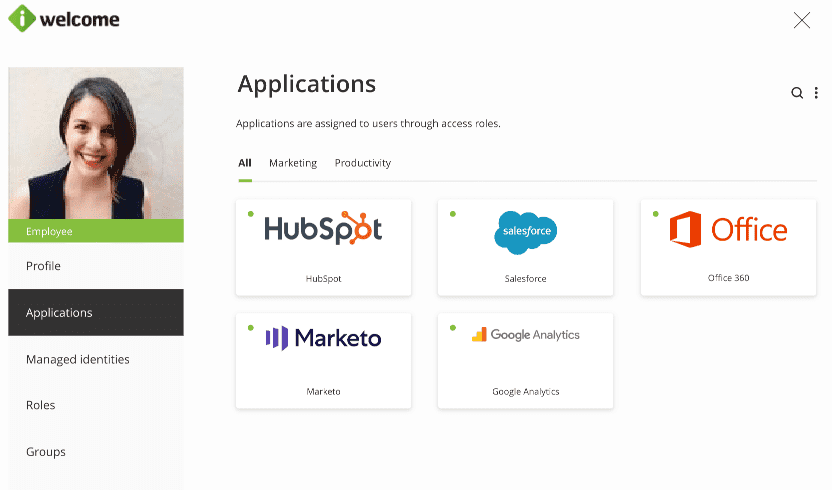Open Profile in the sidebar
The height and width of the screenshot is (490, 832).
44,266
